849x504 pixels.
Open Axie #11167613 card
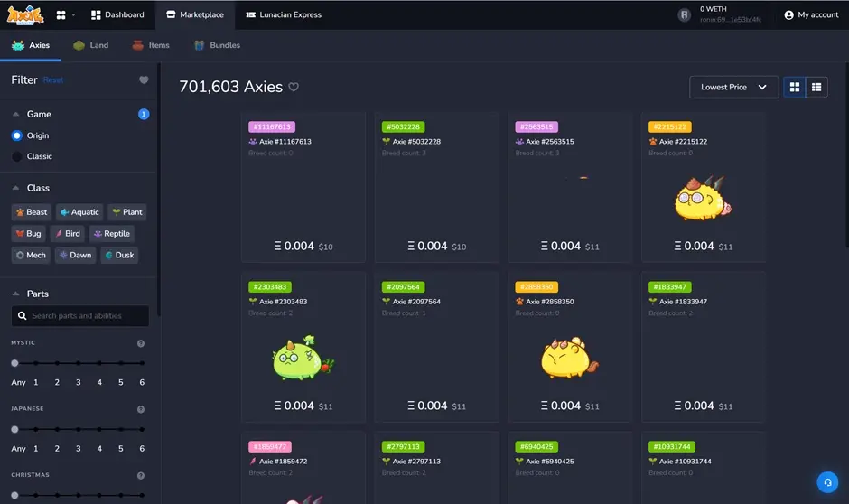(303, 187)
